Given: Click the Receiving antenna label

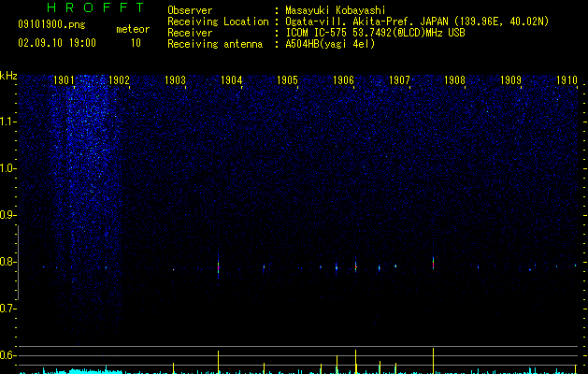Looking at the screenshot, I should point(215,44).
